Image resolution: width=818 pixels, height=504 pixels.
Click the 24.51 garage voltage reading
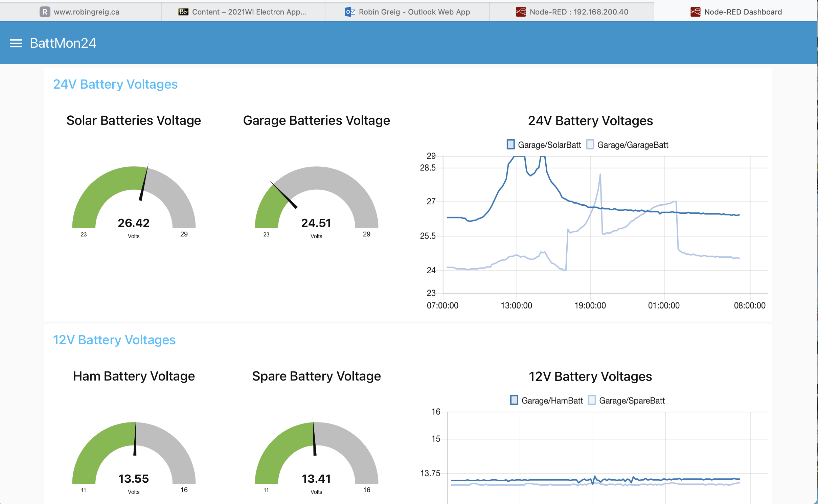tap(316, 223)
